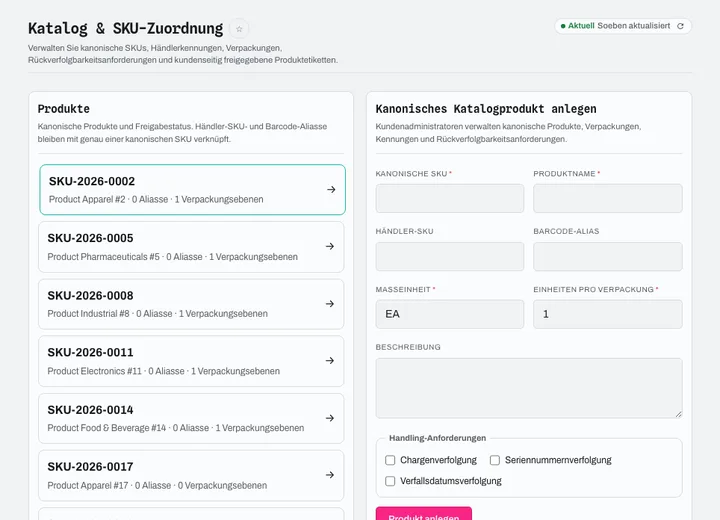Enable the Chargenverfolgung checkbox
The width and height of the screenshot is (720, 520).
tap(390, 460)
